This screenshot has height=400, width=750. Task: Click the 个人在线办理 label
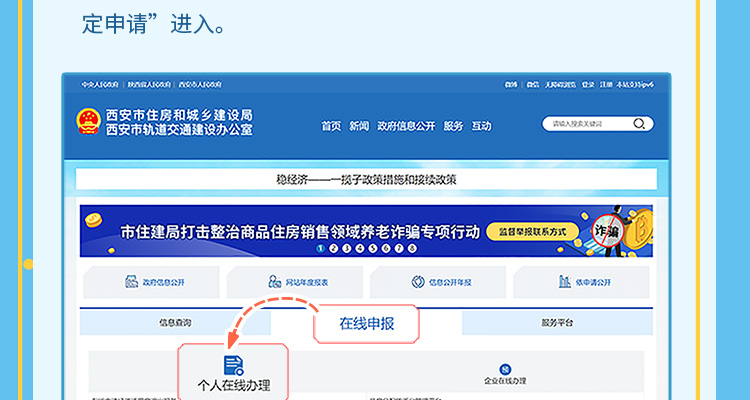(234, 386)
